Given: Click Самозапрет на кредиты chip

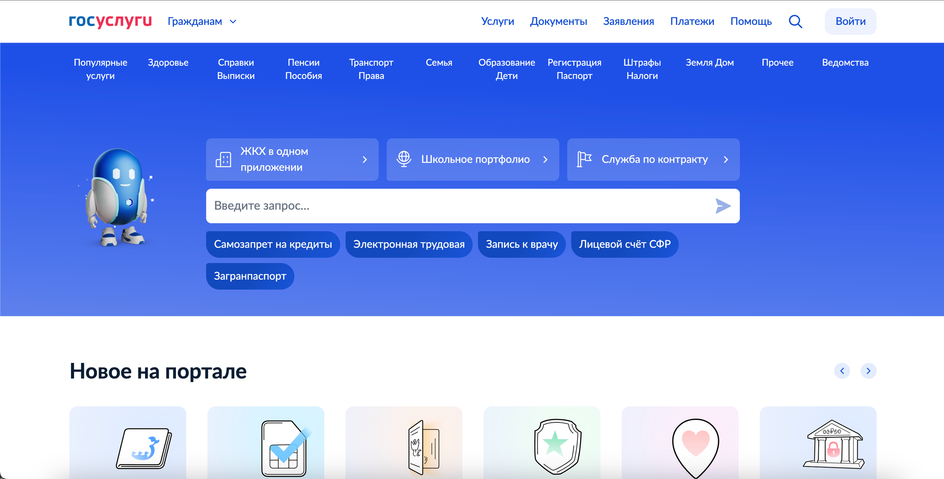Looking at the screenshot, I should (x=273, y=244).
